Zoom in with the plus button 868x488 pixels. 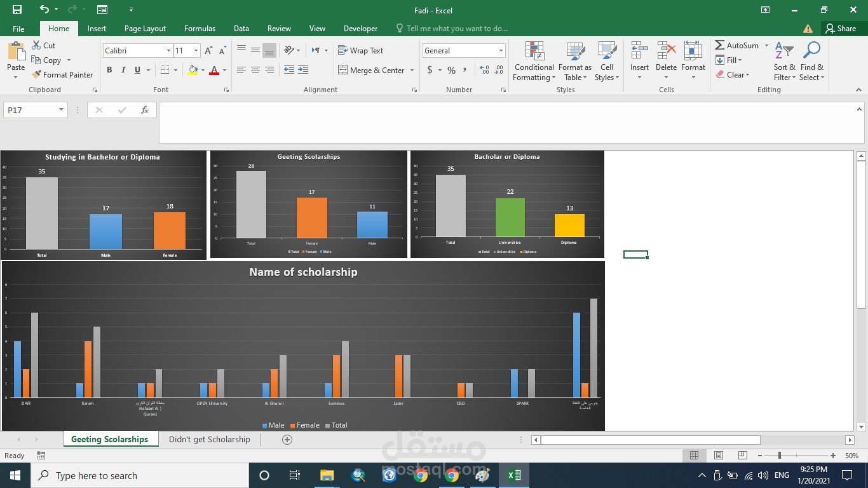833,456
